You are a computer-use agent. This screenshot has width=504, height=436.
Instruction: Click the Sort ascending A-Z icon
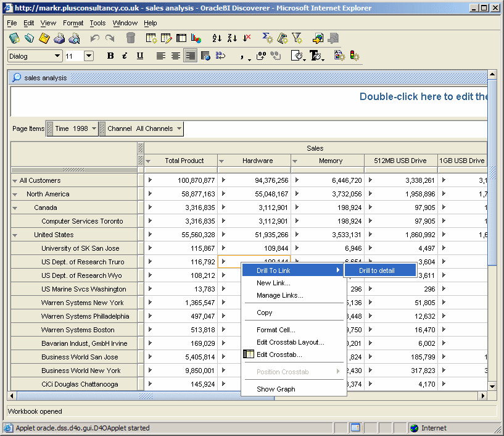pos(217,38)
